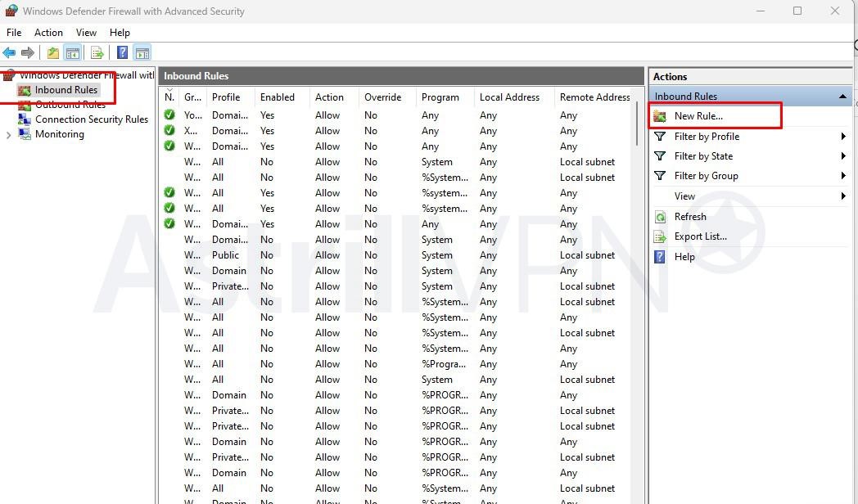The height and width of the screenshot is (504, 858).
Task: Toggle the Show/Hide Action Pane toolbar button
Action: pyautogui.click(x=142, y=53)
